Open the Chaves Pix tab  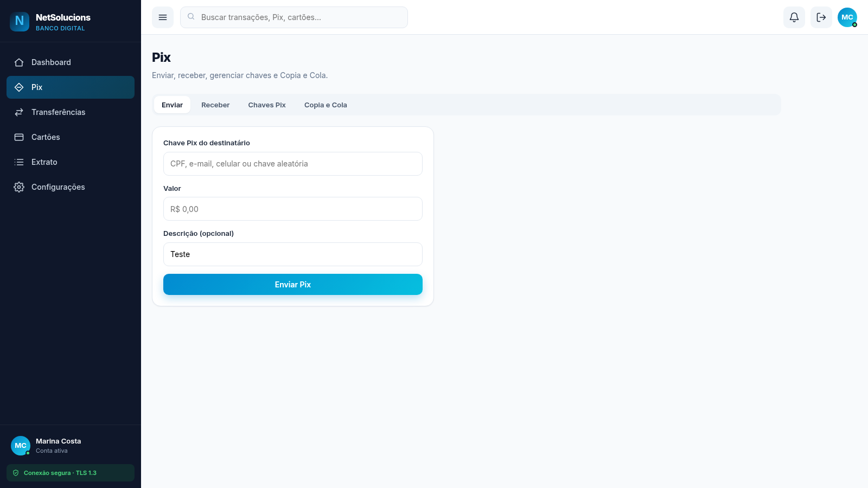click(x=267, y=105)
